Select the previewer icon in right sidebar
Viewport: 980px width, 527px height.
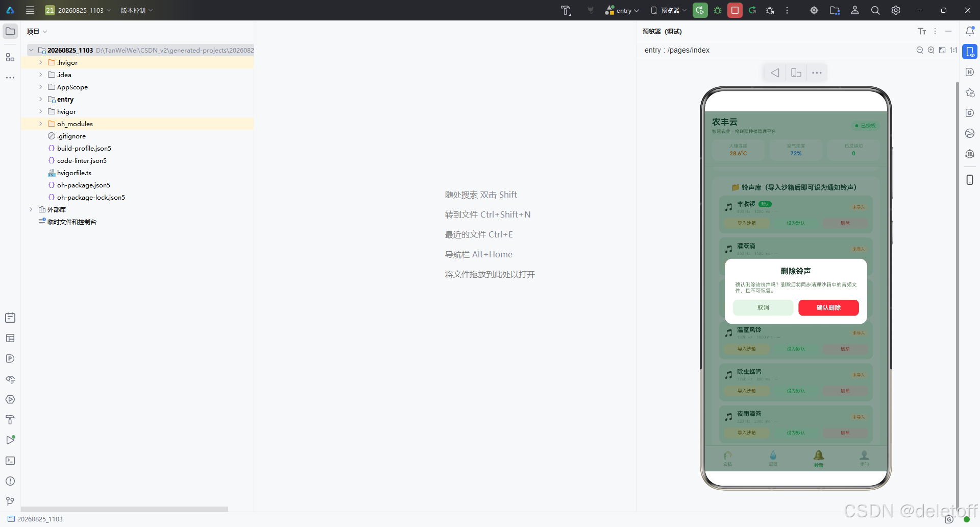(x=970, y=52)
